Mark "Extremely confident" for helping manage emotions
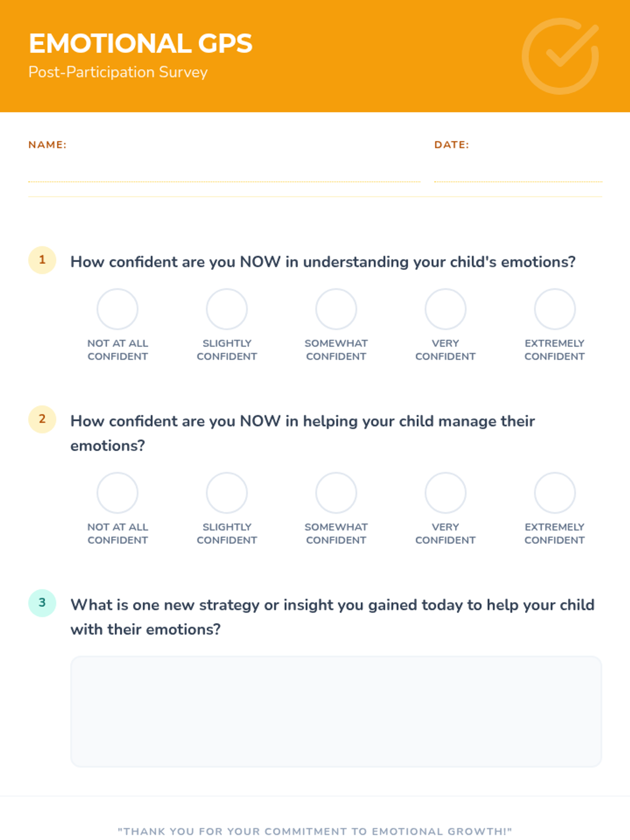 pyautogui.click(x=554, y=493)
